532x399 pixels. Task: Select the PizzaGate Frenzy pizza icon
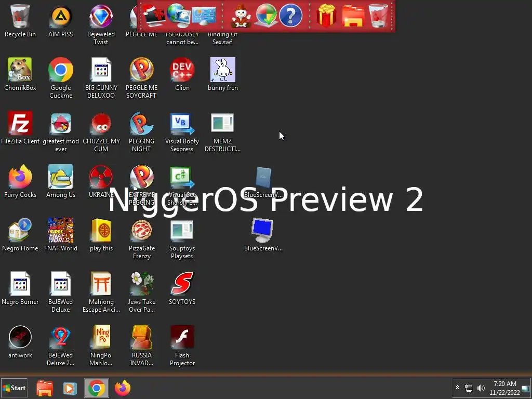[141, 239]
